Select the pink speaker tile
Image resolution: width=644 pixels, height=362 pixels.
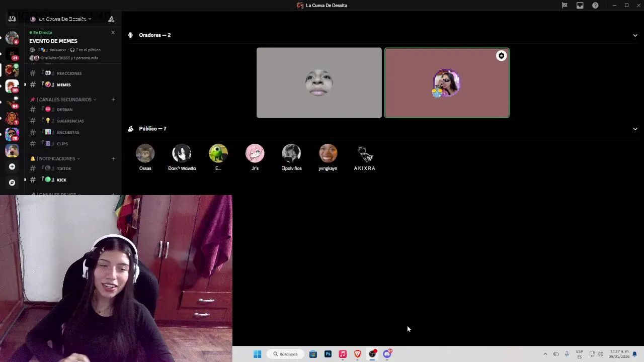(447, 83)
